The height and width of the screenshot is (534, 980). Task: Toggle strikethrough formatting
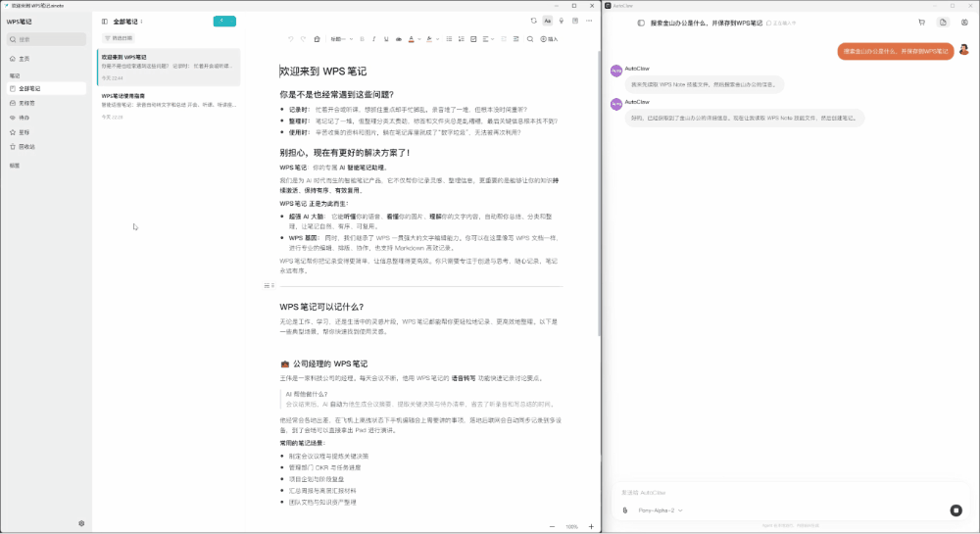click(x=398, y=39)
